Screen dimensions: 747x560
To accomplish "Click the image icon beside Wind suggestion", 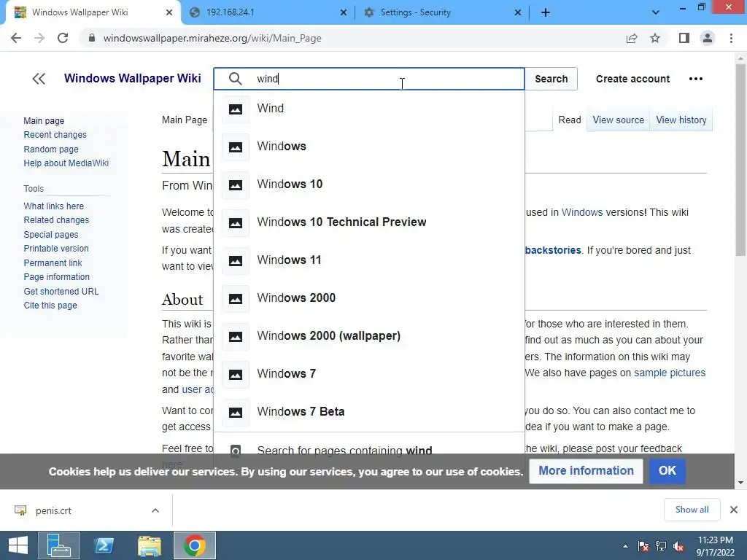I will tap(236, 109).
